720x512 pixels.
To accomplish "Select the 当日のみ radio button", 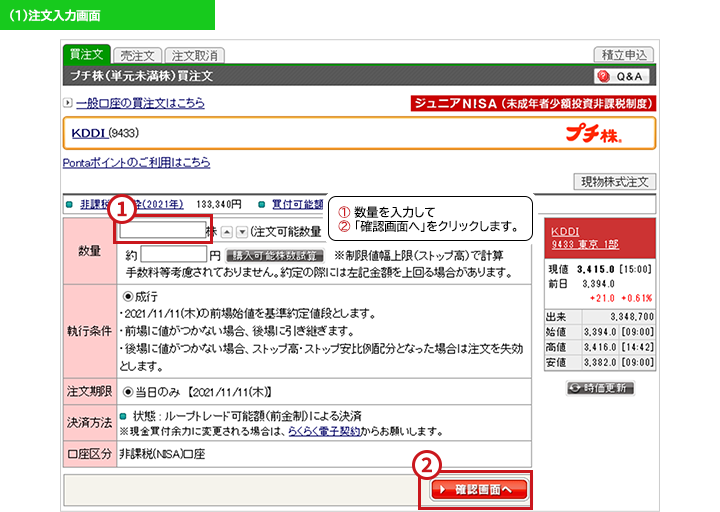I will (x=128, y=392).
